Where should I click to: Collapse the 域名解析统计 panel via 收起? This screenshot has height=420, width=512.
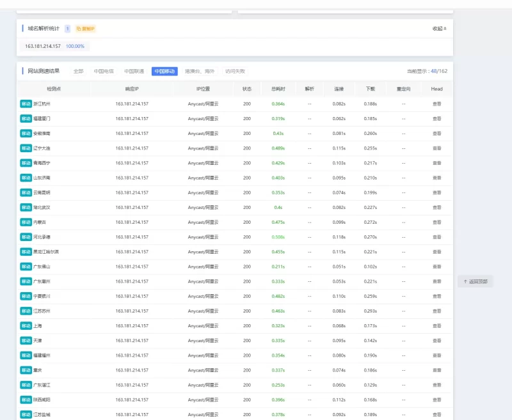[439, 29]
